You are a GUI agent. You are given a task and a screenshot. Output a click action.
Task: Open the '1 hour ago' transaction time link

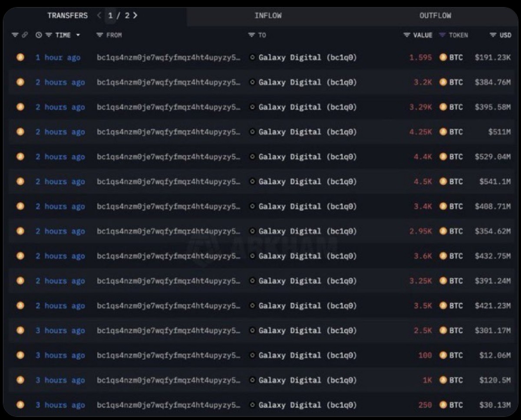click(x=58, y=57)
